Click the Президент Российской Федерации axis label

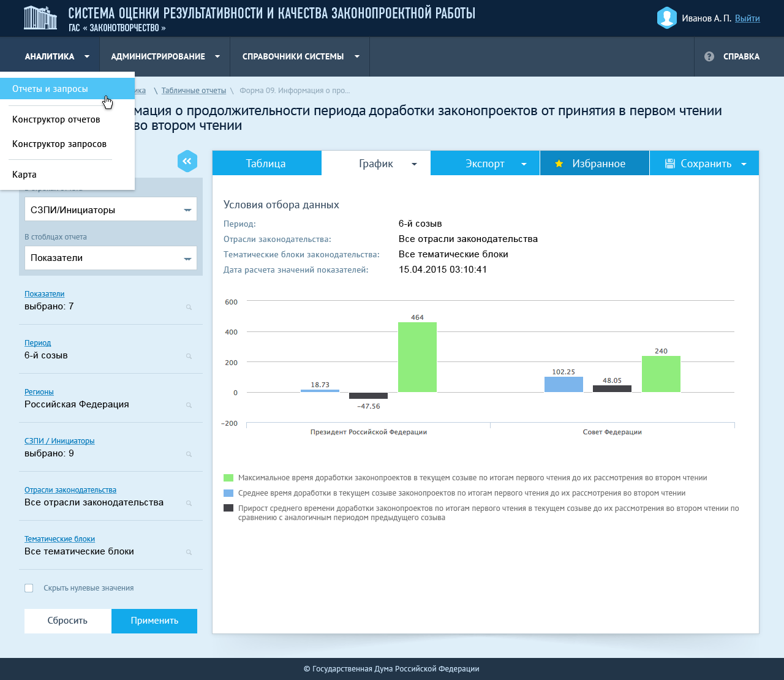[x=369, y=432]
